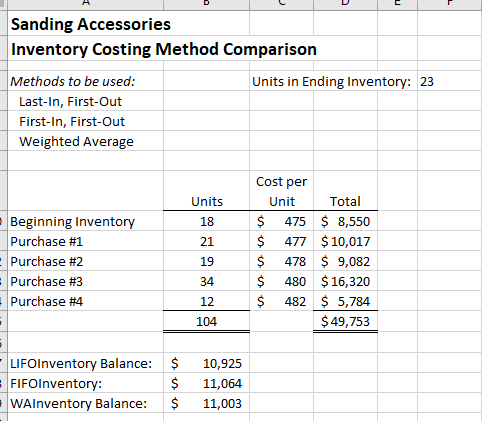Select Beginning Inventory units value 18

pos(206,221)
